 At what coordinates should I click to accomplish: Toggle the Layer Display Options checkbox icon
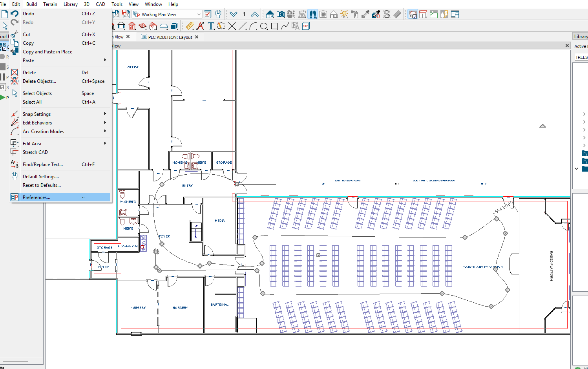208,15
